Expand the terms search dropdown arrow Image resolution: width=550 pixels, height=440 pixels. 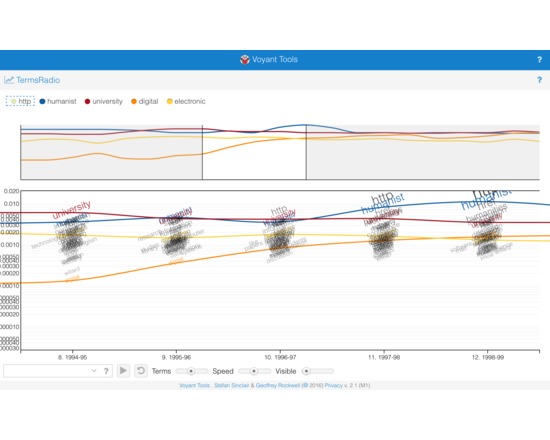94,371
